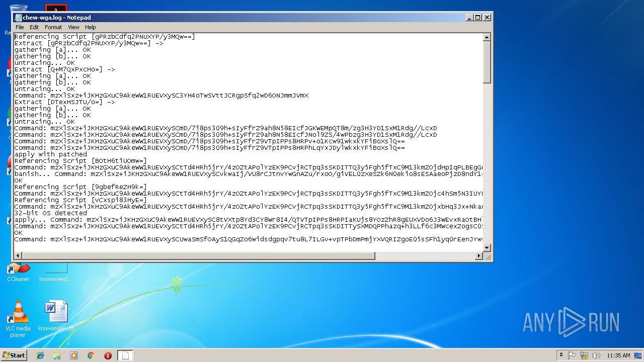Launch Internet Explorer from taskbar
This screenshot has width=644, height=362.
tap(40, 355)
